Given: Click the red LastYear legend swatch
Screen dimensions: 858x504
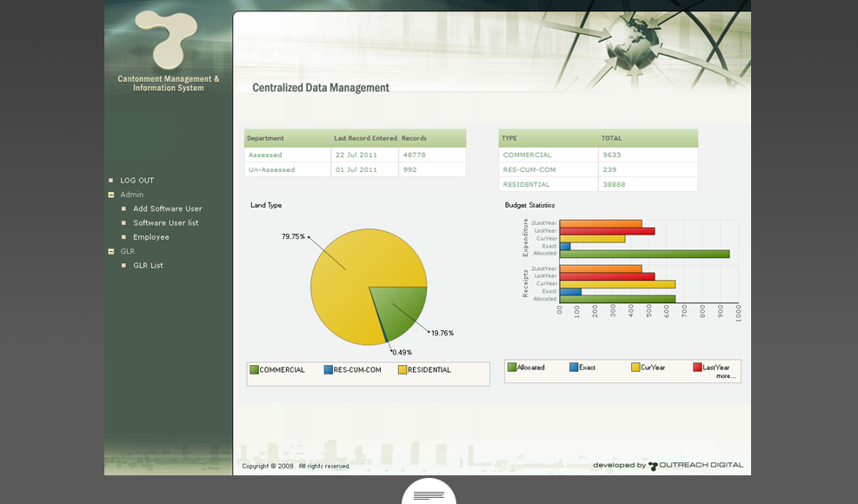Looking at the screenshot, I should (x=697, y=368).
